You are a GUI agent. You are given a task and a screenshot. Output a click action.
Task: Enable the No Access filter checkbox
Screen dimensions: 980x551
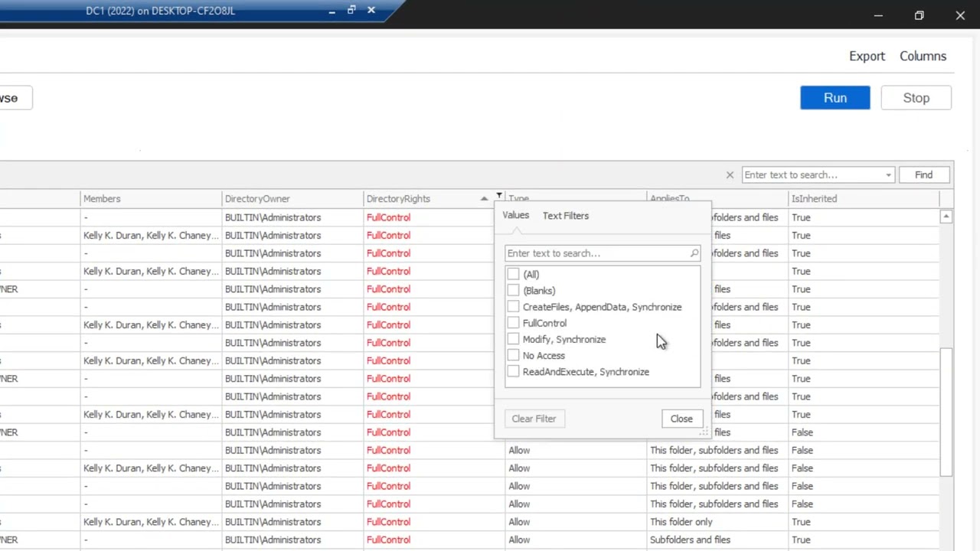pos(513,355)
